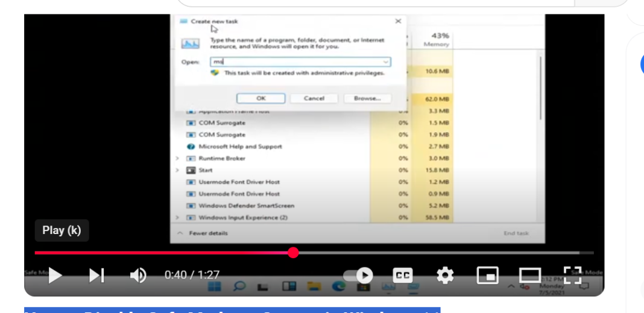644x313 pixels.
Task: Expand the Windows Input Experience row
Action: pyautogui.click(x=177, y=217)
